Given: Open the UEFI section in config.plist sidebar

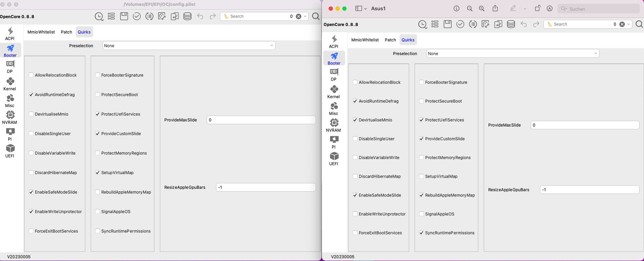Looking at the screenshot, I should [10, 151].
